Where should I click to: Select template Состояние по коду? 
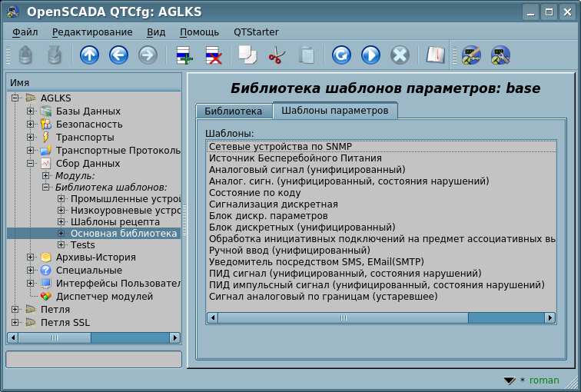381,193
